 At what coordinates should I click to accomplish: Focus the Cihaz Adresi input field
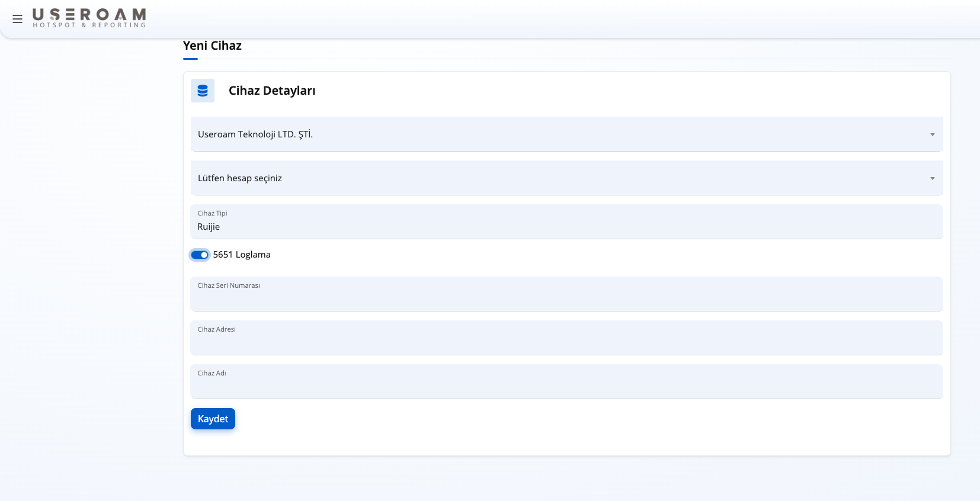[566, 338]
